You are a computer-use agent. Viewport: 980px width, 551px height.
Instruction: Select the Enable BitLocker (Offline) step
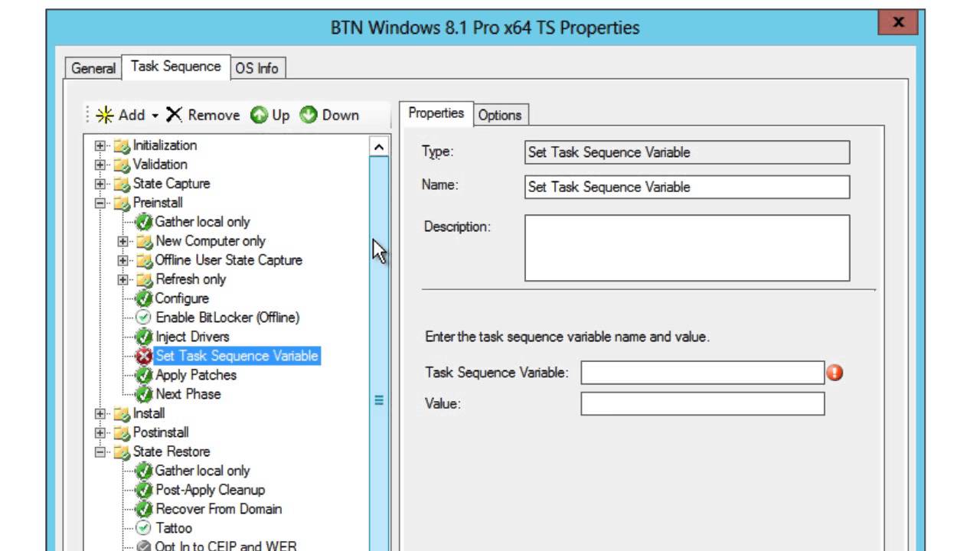(x=227, y=318)
